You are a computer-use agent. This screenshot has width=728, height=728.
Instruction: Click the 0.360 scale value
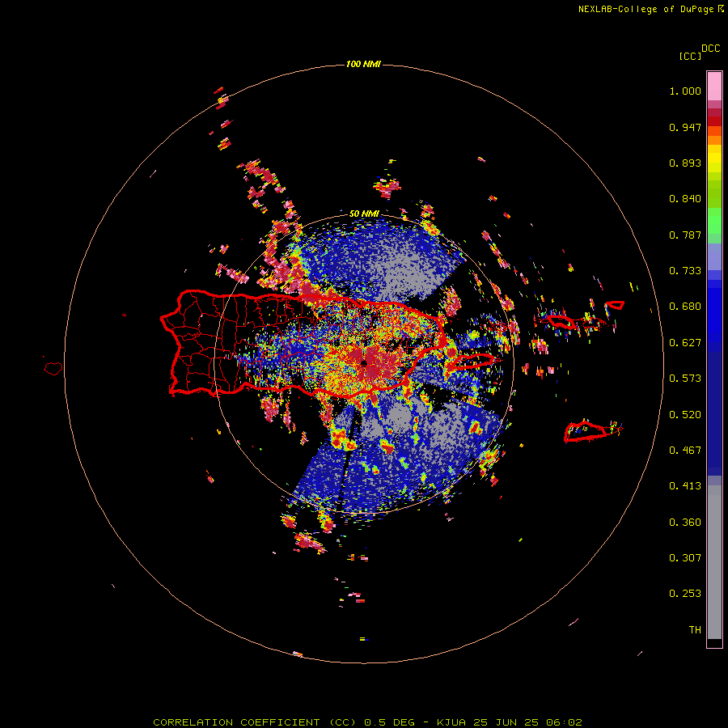[685, 523]
